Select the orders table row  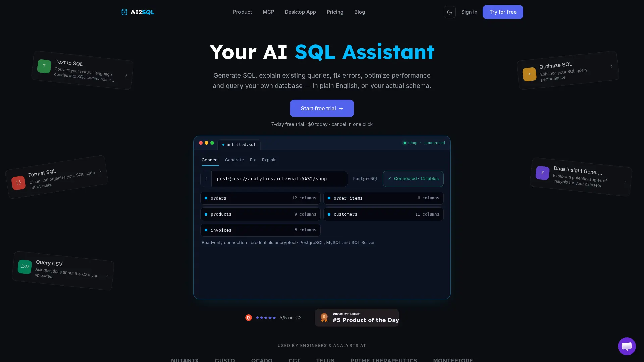tap(260, 198)
